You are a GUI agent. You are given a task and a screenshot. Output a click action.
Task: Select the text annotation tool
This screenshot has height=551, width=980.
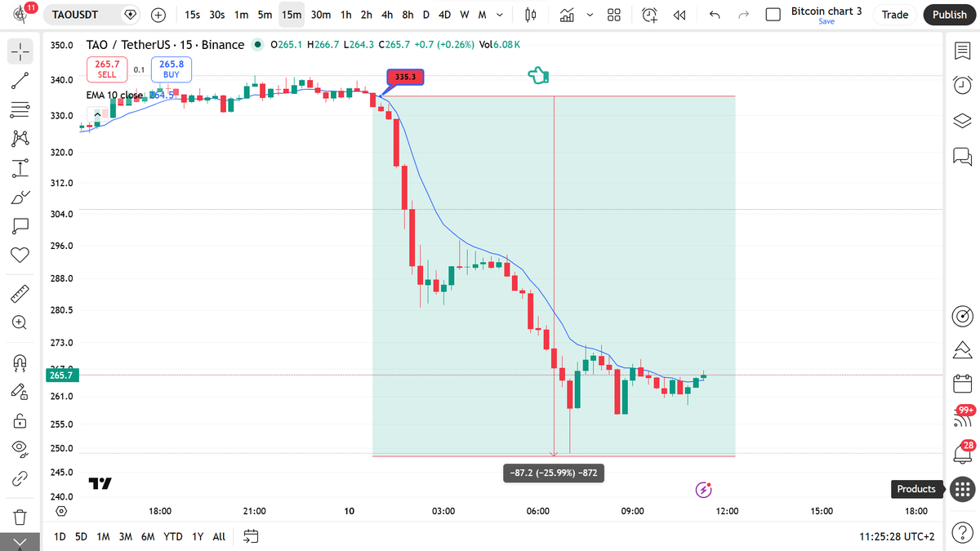pyautogui.click(x=20, y=225)
